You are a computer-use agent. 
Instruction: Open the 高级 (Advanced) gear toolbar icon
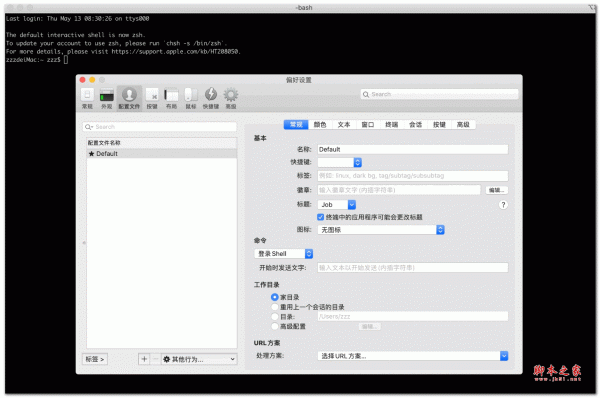click(x=231, y=98)
